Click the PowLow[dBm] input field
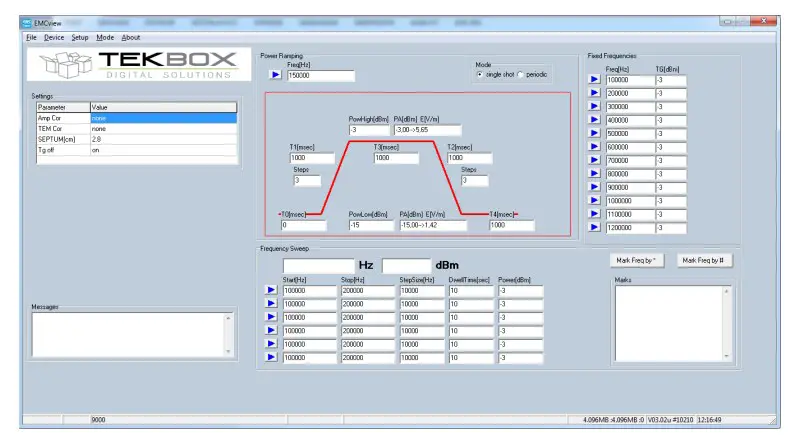 tap(371, 225)
